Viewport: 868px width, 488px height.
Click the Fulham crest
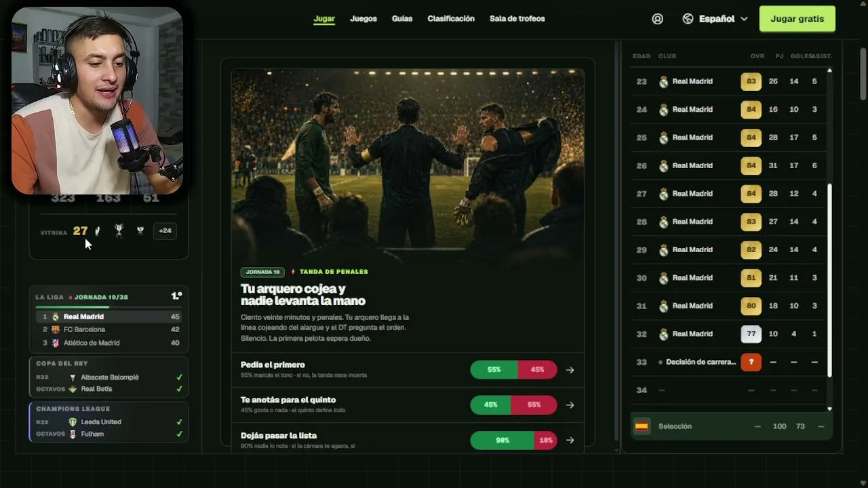click(x=73, y=434)
